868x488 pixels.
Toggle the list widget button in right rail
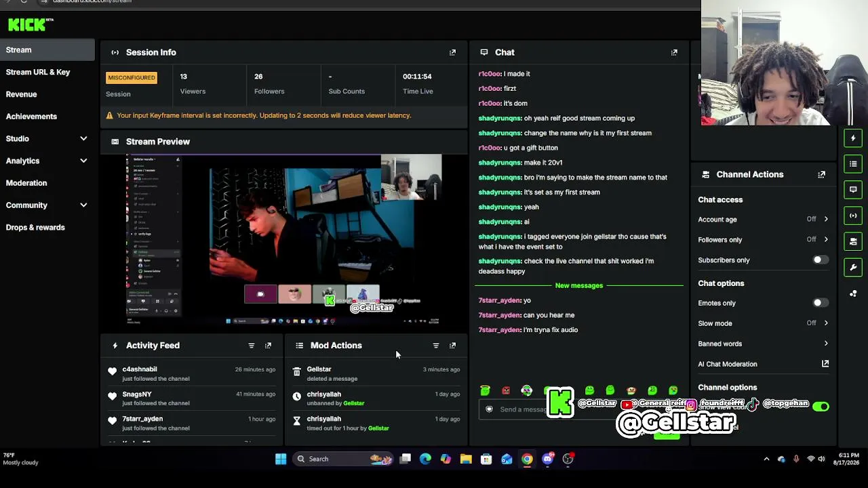(x=853, y=164)
